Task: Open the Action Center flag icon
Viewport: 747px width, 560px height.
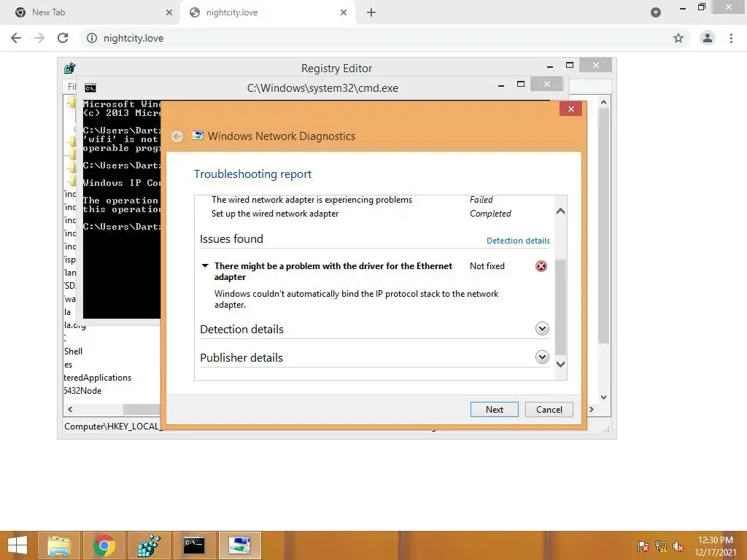Action: click(x=643, y=546)
